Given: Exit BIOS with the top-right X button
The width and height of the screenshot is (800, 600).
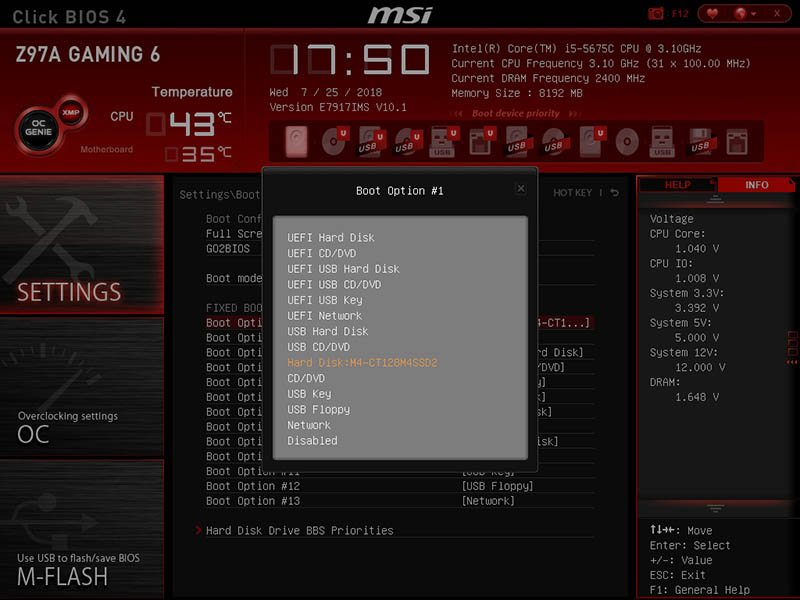Looking at the screenshot, I should pyautogui.click(x=777, y=13).
